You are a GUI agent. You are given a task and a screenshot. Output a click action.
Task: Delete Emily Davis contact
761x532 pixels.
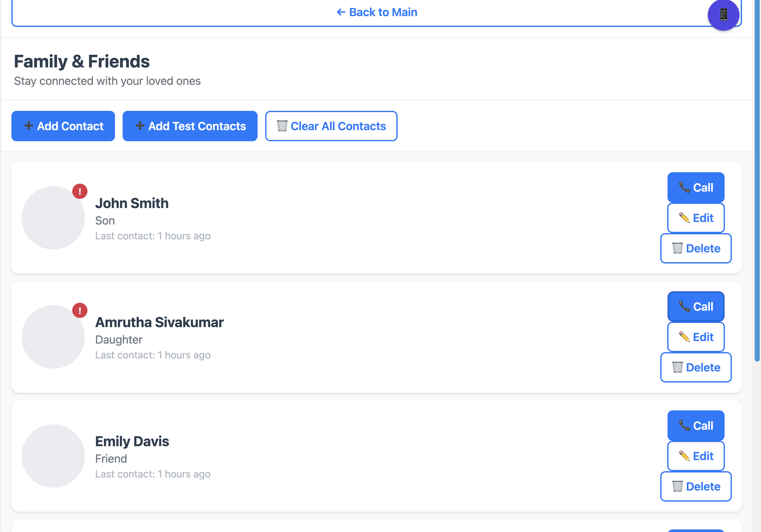pyautogui.click(x=696, y=486)
